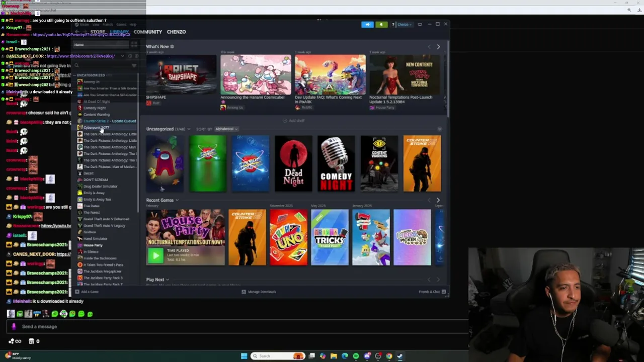Open the LIBRARY tab
Viewport: 644px width, 362px height.
click(x=119, y=32)
